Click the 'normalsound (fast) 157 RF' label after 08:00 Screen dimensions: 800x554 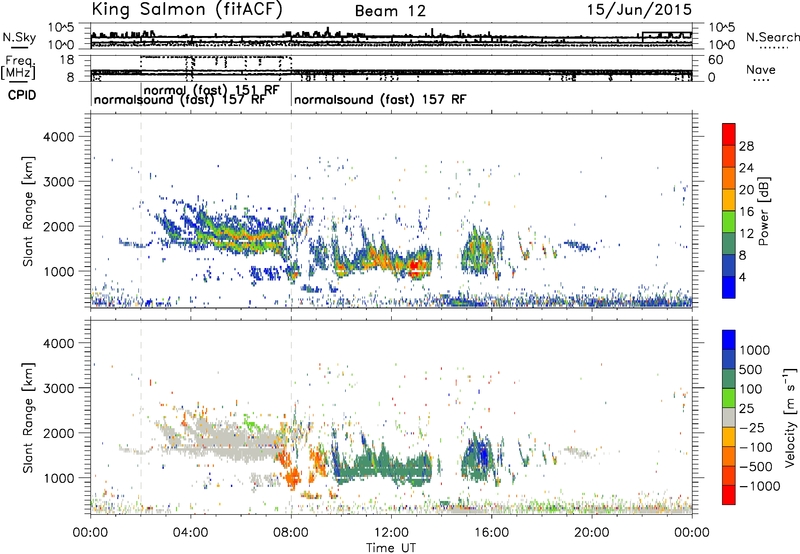[x=380, y=99]
